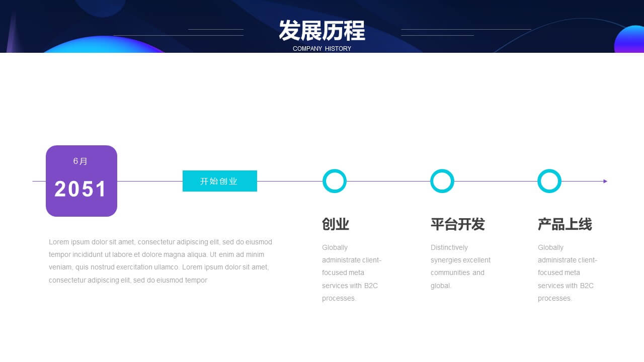
Task: Click the 产品上线 heading
Action: click(565, 224)
